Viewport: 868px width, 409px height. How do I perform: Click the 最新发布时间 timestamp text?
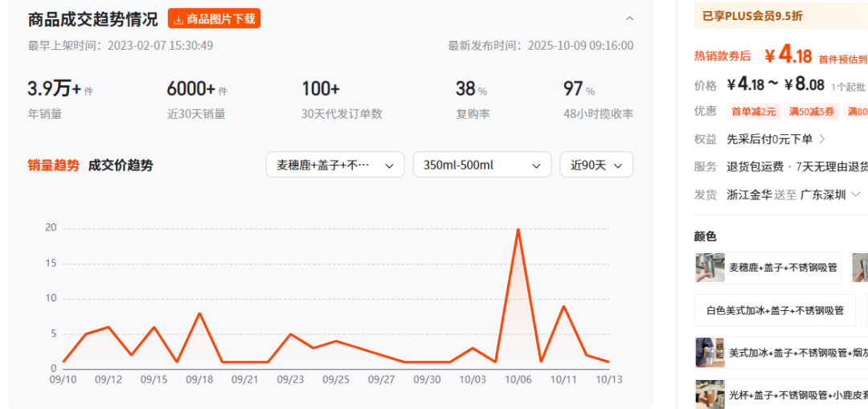point(541,45)
